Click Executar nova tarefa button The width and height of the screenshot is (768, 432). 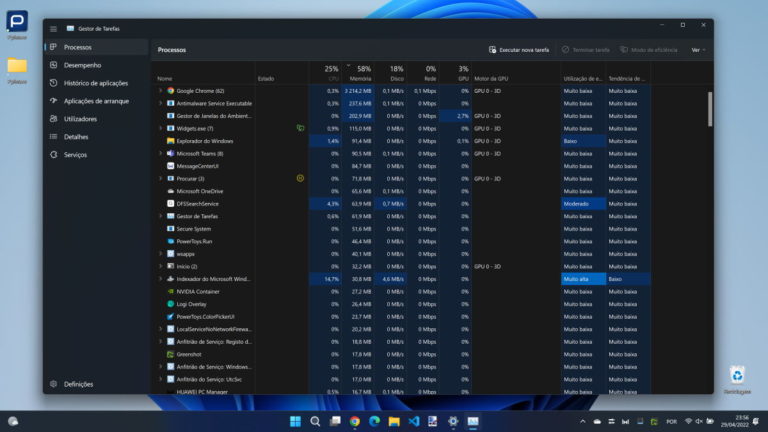pyautogui.click(x=519, y=49)
